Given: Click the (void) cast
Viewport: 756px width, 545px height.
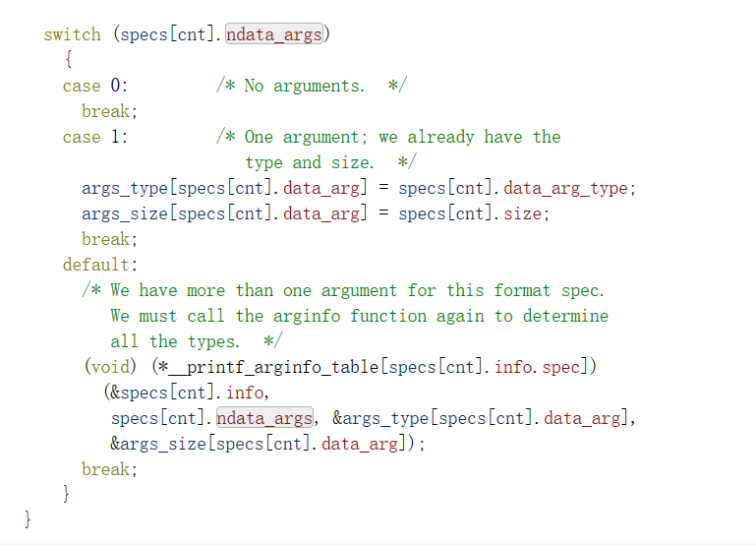Looking at the screenshot, I should [110, 367].
